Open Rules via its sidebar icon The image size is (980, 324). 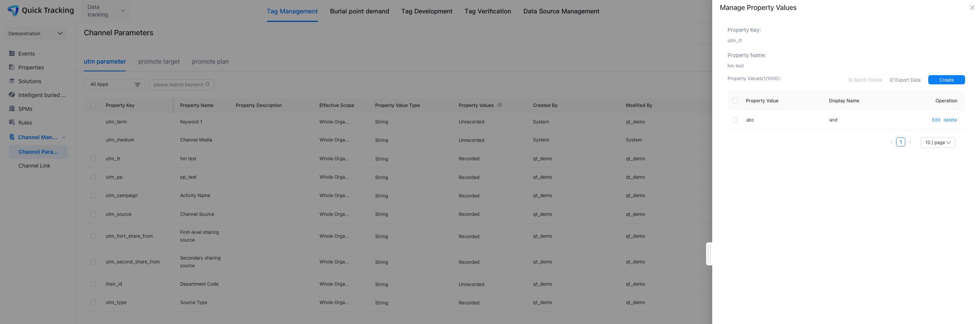(x=12, y=122)
